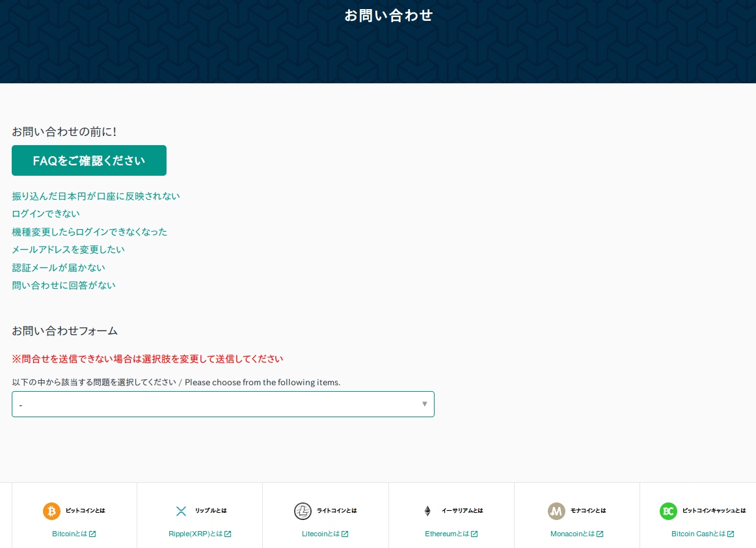This screenshot has width=756, height=548.
Task: Click external link icon beside Bitcoin Cashとは
Action: [731, 534]
